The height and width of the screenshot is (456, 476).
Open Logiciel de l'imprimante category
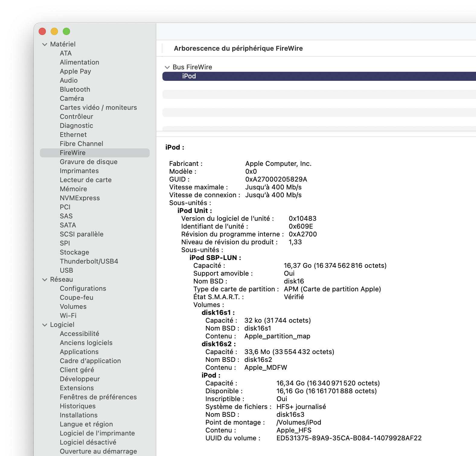click(x=97, y=433)
